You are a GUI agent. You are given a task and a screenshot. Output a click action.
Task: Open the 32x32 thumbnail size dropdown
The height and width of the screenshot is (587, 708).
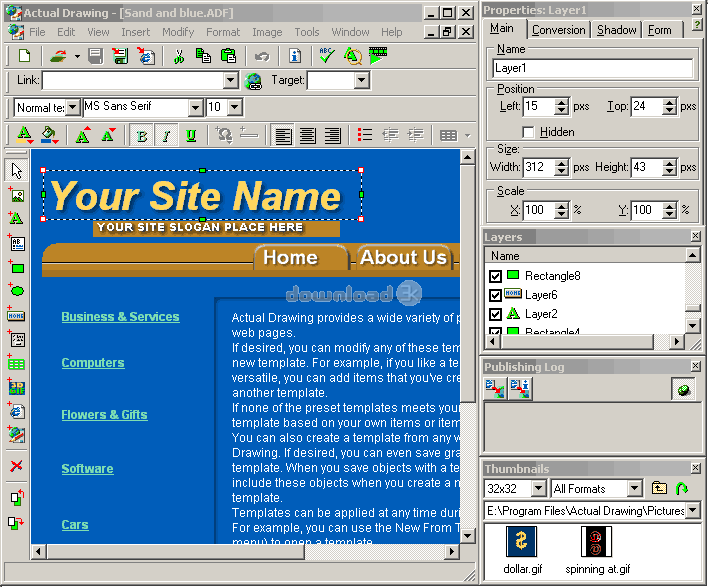[x=539, y=489]
